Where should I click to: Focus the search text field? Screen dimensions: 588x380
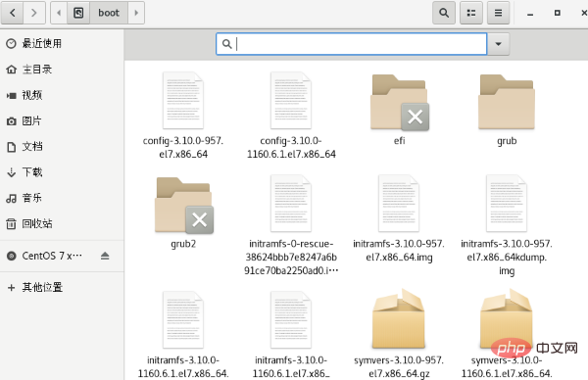[352, 44]
